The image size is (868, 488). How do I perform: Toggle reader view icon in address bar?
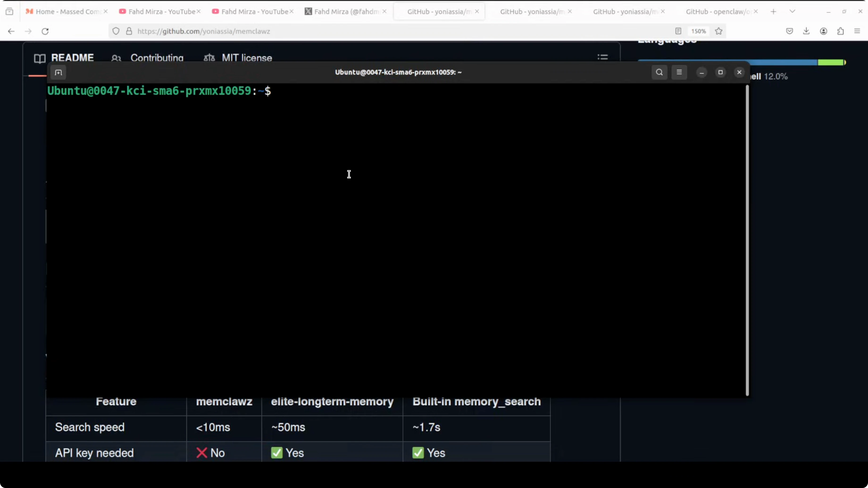678,31
